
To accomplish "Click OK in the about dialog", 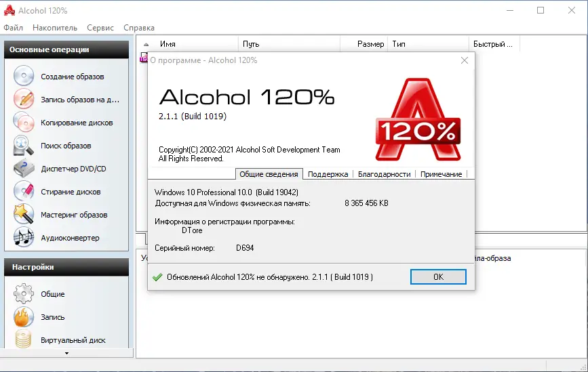I will 438,277.
